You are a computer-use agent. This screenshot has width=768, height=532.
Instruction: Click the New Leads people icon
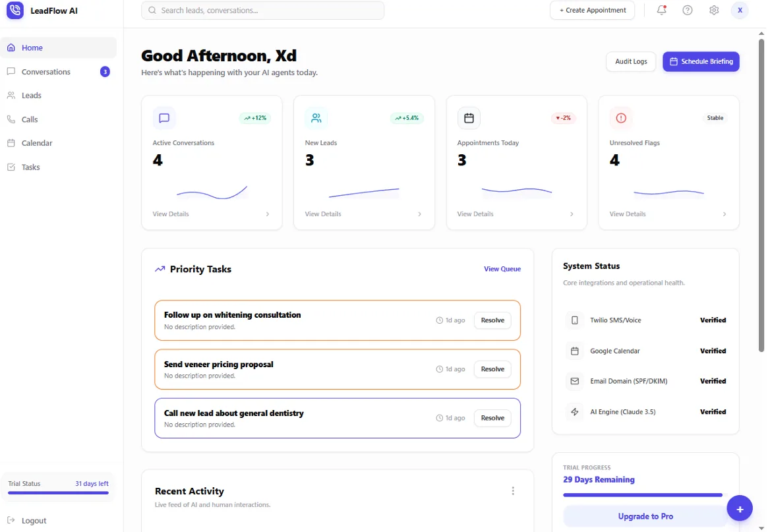(x=316, y=118)
